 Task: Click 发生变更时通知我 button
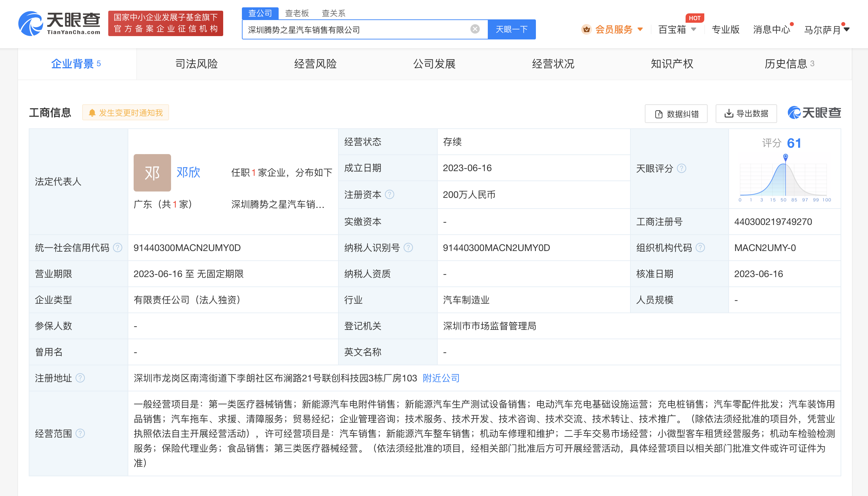point(126,113)
